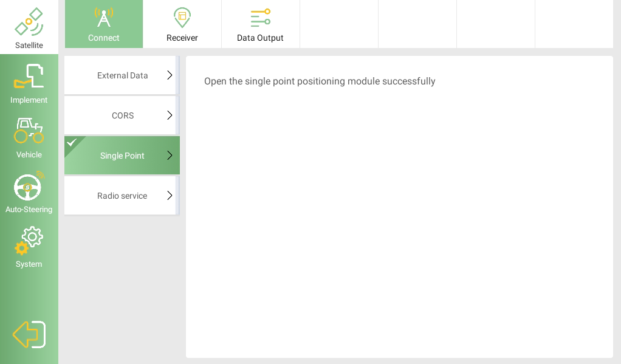Expand the CORS chevron arrow
Viewport: 621px width, 364px height.
click(170, 115)
